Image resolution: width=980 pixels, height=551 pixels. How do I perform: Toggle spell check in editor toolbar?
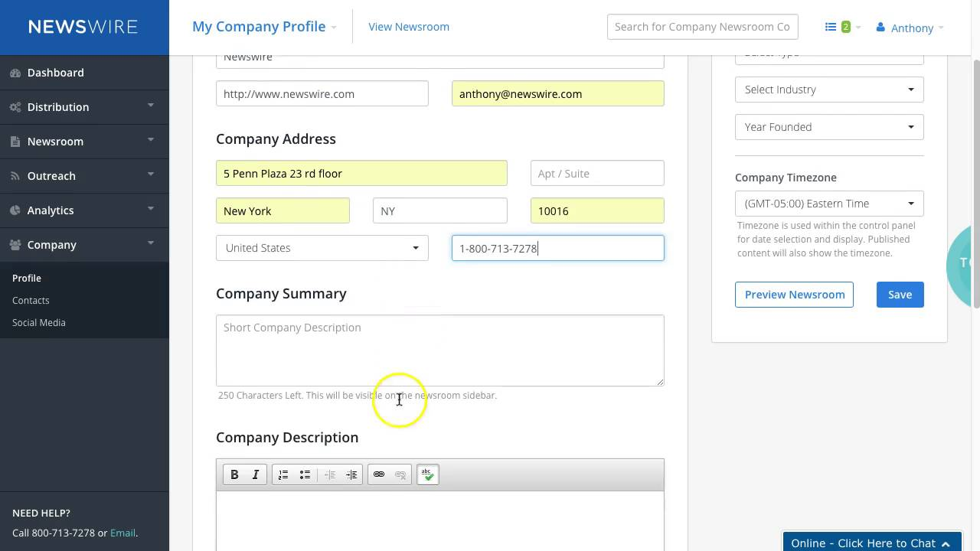[x=428, y=474]
